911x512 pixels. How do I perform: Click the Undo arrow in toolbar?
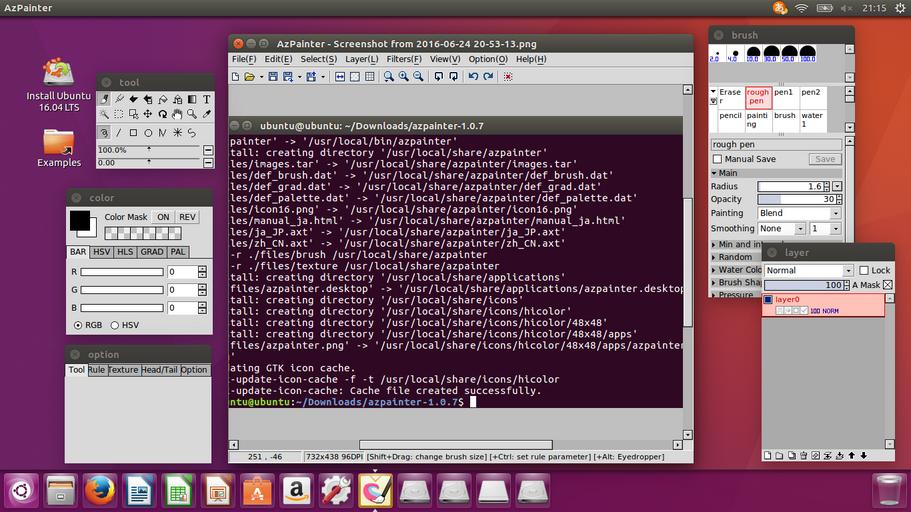tap(473, 77)
